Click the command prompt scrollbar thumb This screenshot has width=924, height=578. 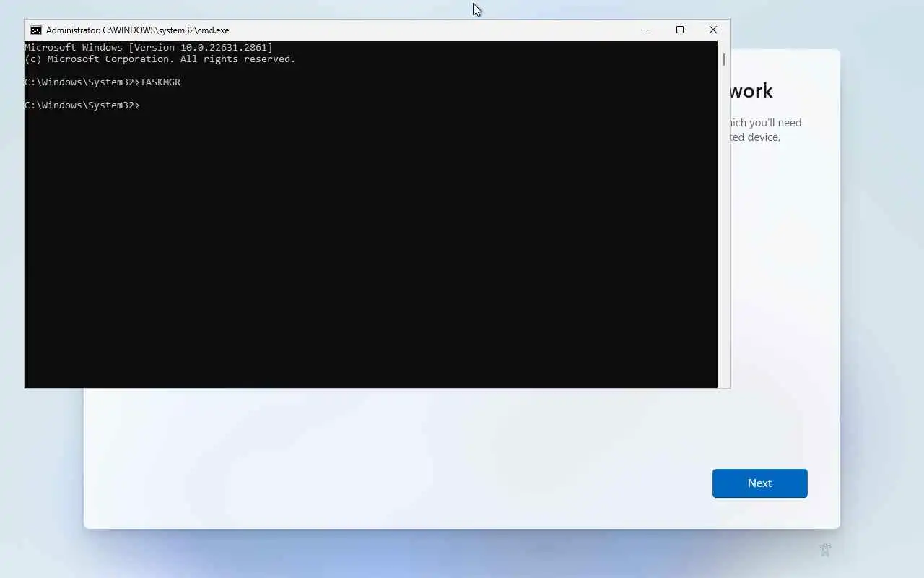click(723, 59)
